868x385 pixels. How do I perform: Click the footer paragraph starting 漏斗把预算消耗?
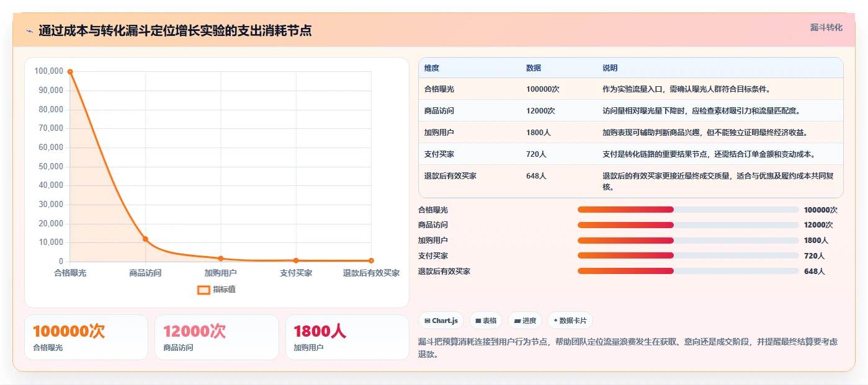pos(628,348)
